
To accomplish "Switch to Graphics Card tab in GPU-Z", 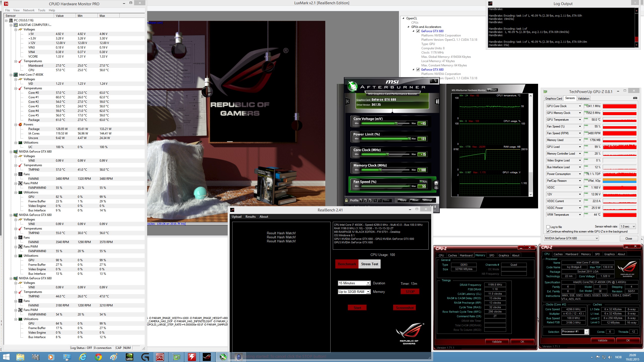I will [553, 99].
